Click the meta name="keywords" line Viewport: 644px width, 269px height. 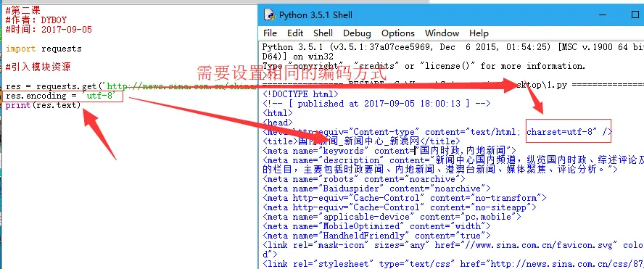(389, 151)
